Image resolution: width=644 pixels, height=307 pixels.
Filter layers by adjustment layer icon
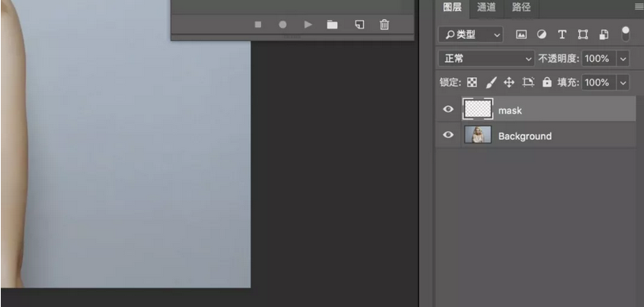point(542,35)
